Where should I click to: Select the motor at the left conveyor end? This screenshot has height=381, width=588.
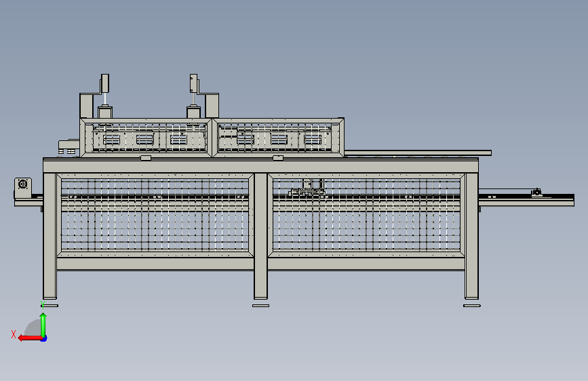23,188
